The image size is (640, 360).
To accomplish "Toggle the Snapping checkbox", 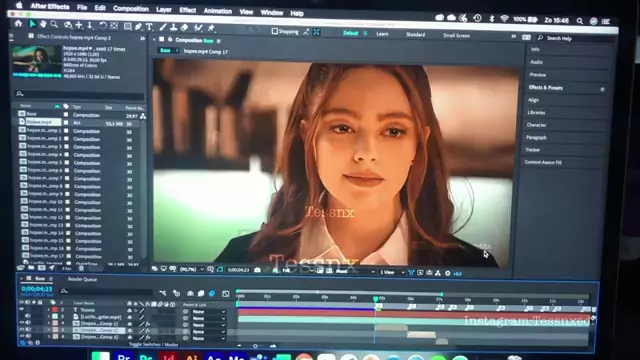I will [275, 31].
